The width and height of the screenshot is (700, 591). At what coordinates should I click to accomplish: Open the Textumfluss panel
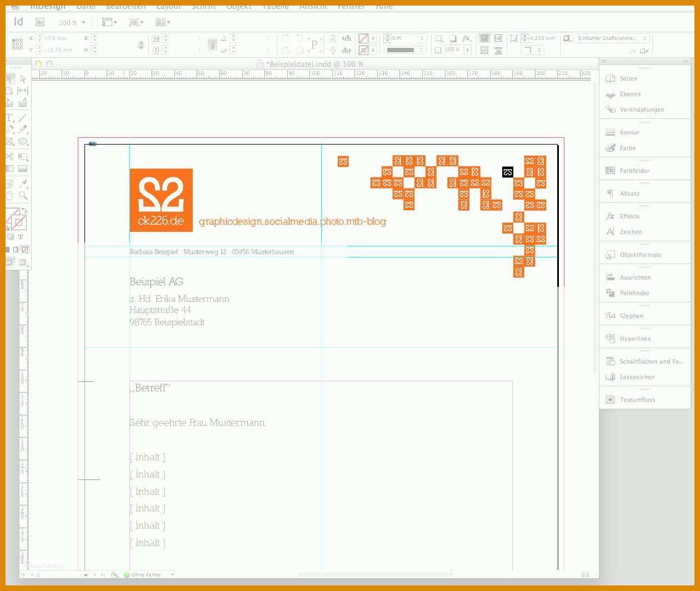[644, 400]
